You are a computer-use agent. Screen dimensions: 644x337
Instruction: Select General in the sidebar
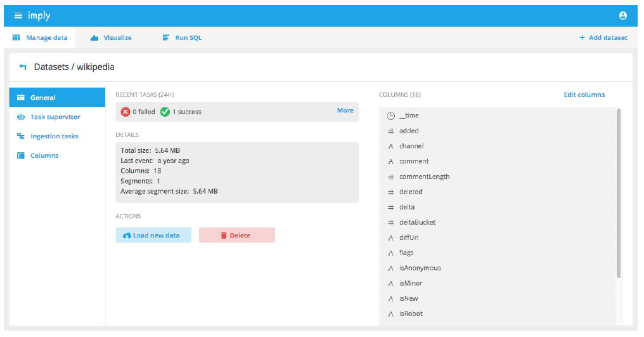(57, 98)
